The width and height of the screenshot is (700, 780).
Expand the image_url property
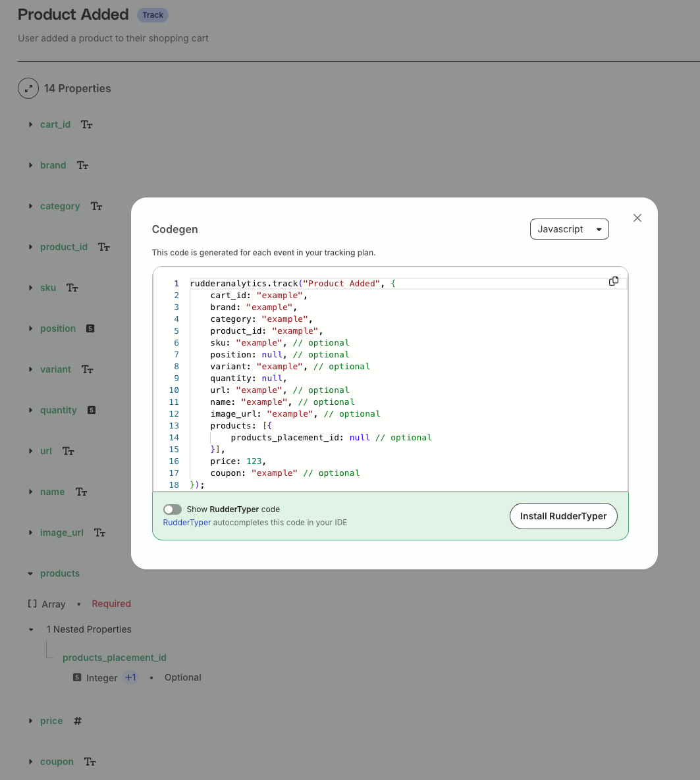point(30,533)
